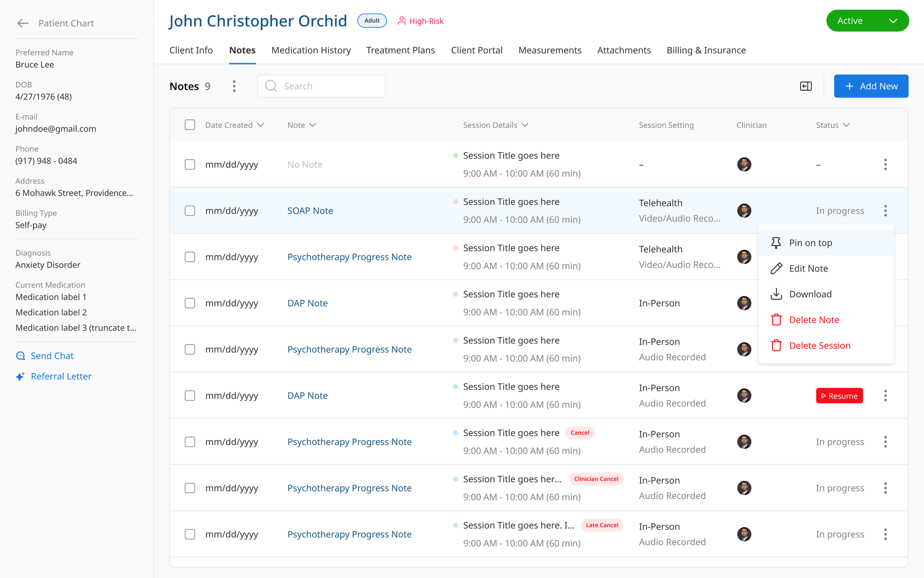Click the collapse side panel icon
Viewport: 924px width, 578px height.
pos(806,86)
